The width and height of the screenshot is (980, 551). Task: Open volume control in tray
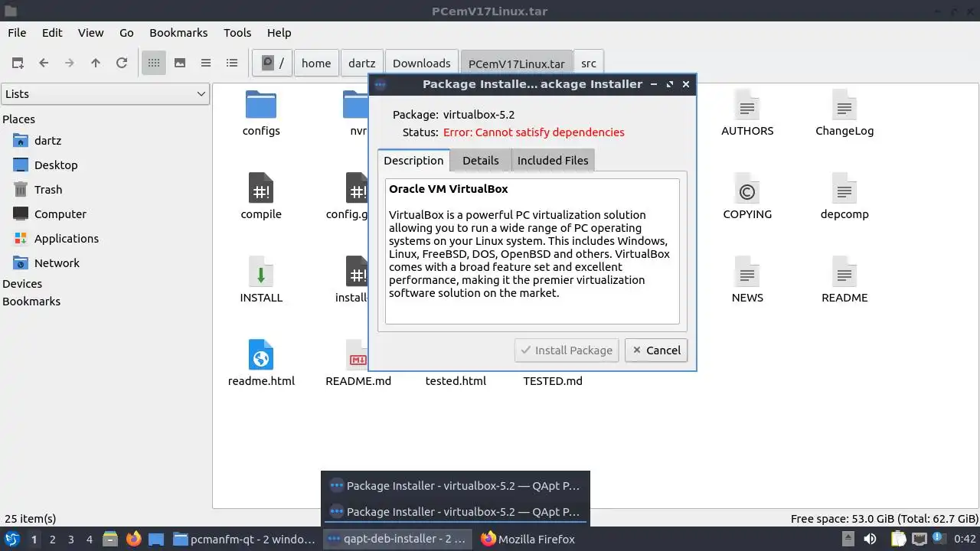coord(870,540)
